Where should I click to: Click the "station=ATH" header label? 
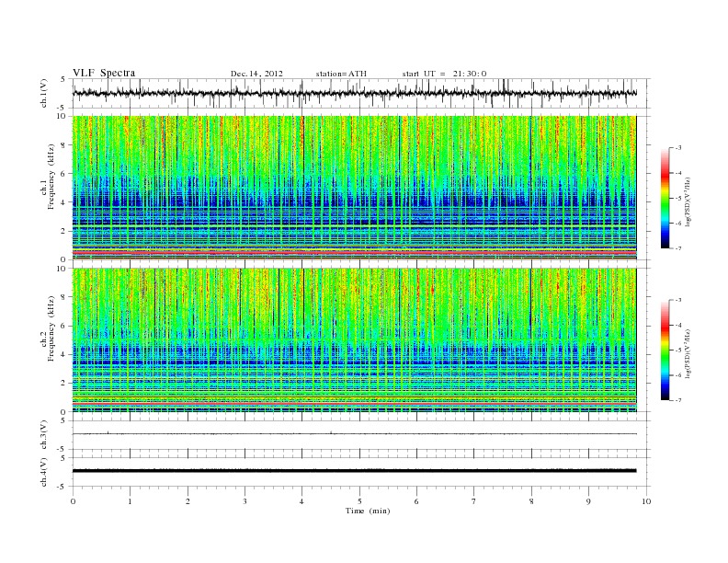341,74
